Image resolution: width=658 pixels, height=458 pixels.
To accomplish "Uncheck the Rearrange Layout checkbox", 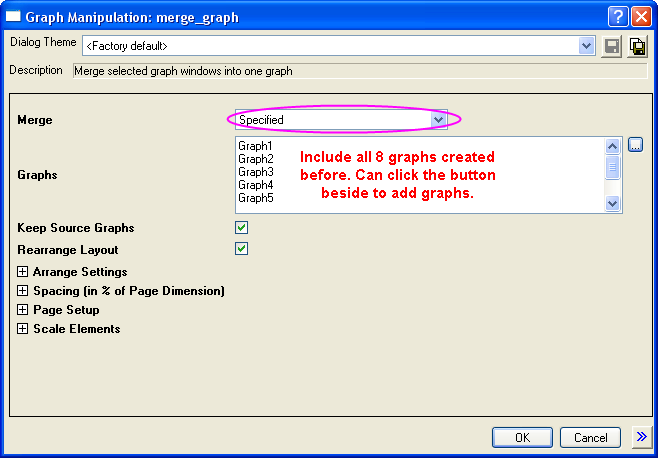I will point(241,249).
